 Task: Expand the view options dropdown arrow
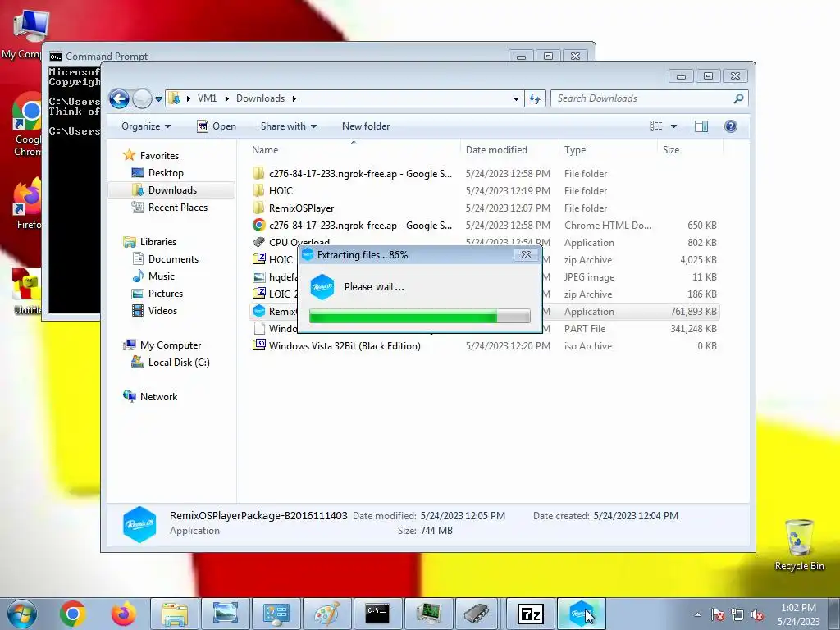click(x=674, y=126)
